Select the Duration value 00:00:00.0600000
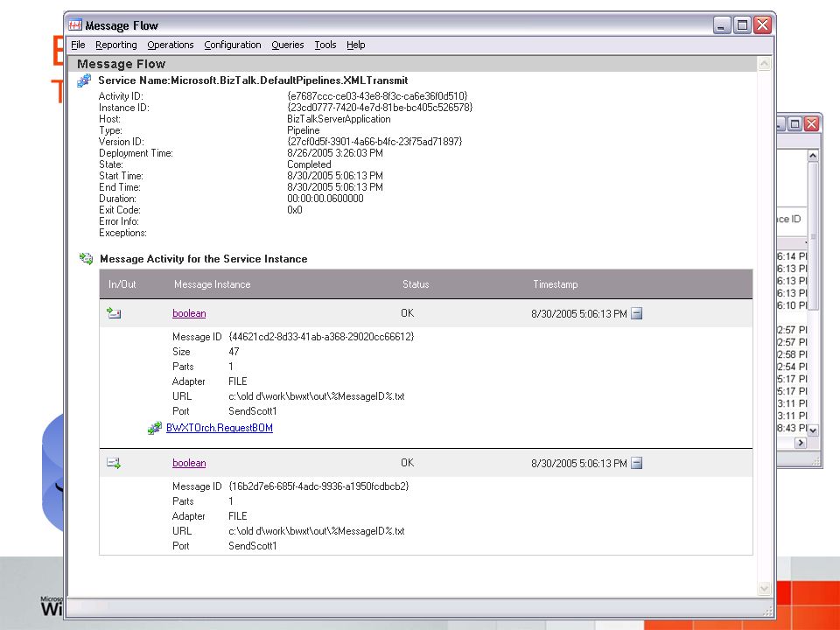Screen dimensions: 840x630 coord(325,199)
